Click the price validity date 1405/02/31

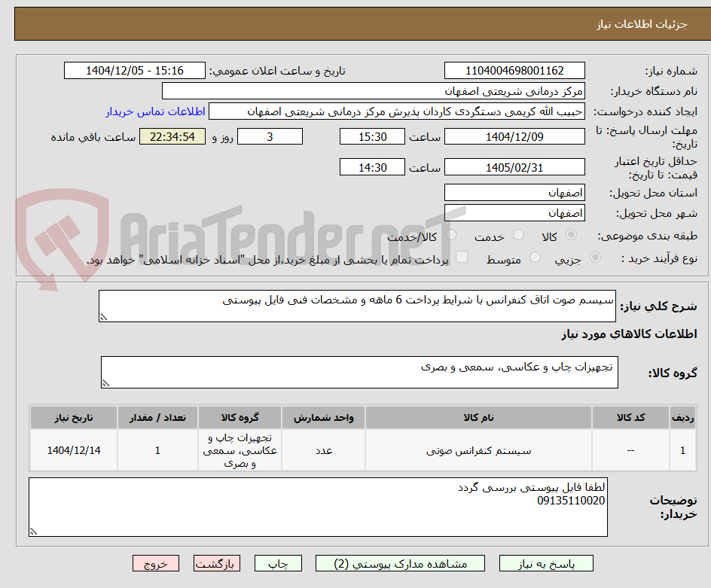514,167
